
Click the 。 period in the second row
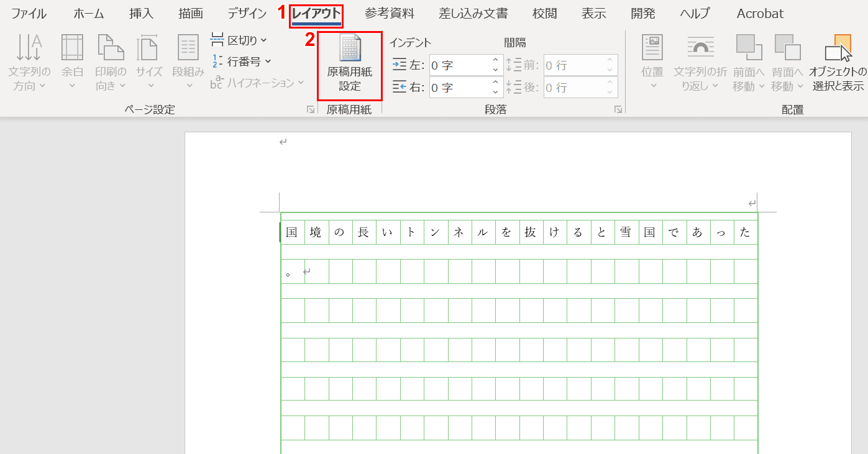tap(288, 274)
